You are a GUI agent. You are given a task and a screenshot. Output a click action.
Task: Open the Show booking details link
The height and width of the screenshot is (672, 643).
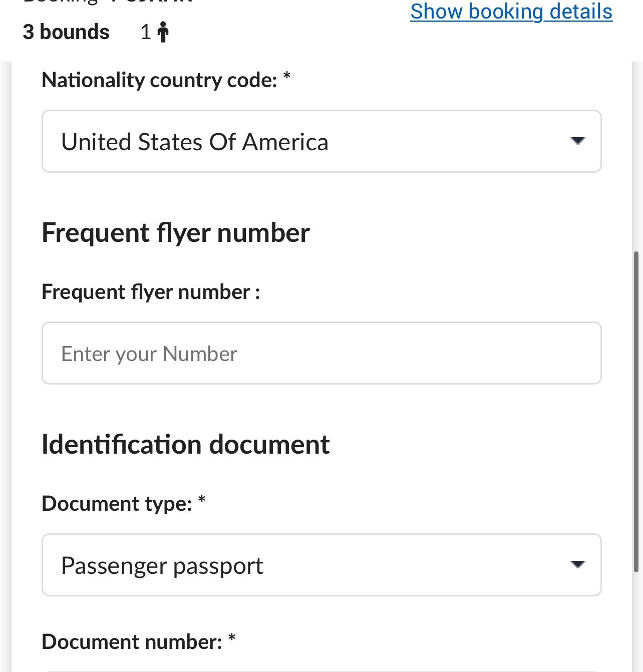(x=511, y=12)
